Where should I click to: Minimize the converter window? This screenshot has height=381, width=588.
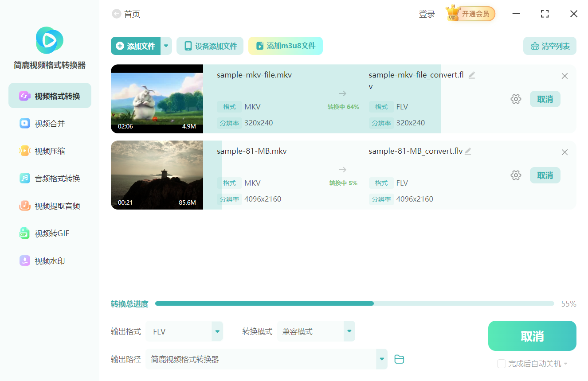coord(516,14)
